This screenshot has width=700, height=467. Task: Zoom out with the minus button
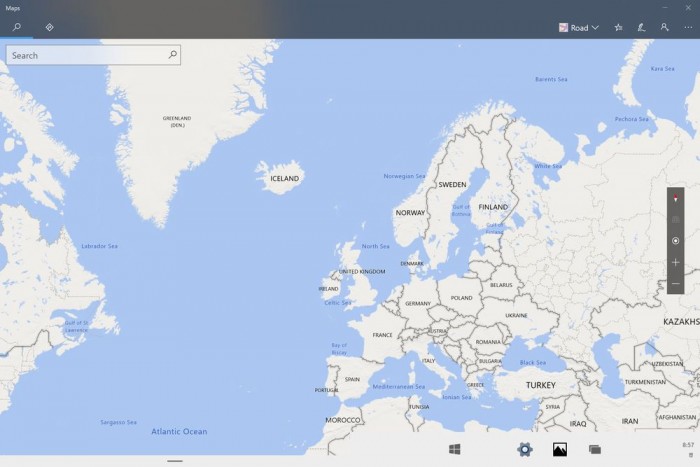pyautogui.click(x=675, y=284)
